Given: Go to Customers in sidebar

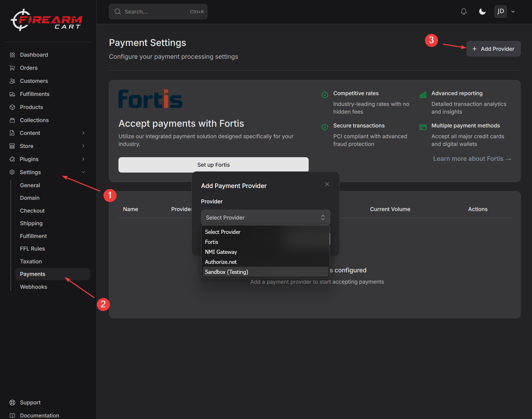Looking at the screenshot, I should [34, 81].
